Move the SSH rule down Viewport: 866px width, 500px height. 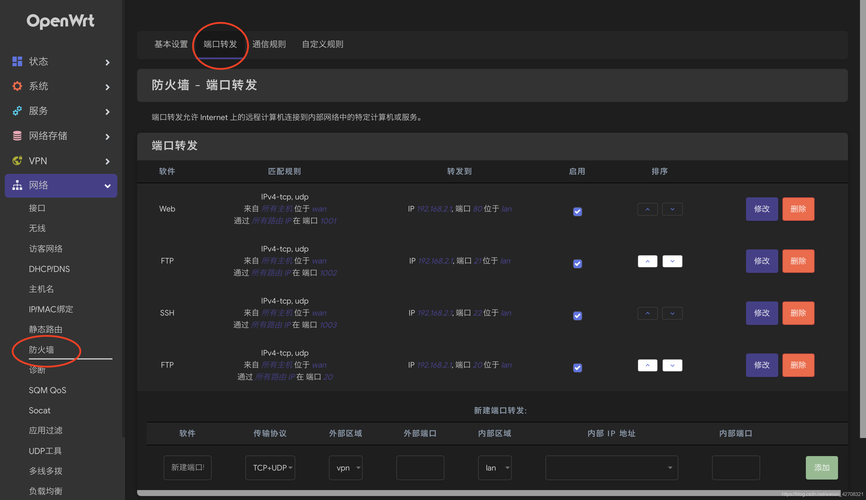pyautogui.click(x=672, y=313)
